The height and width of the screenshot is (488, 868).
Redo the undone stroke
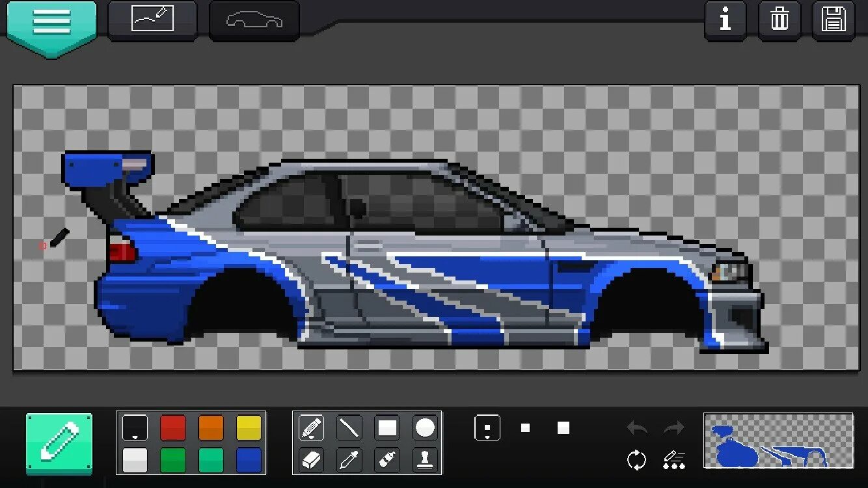pyautogui.click(x=674, y=428)
